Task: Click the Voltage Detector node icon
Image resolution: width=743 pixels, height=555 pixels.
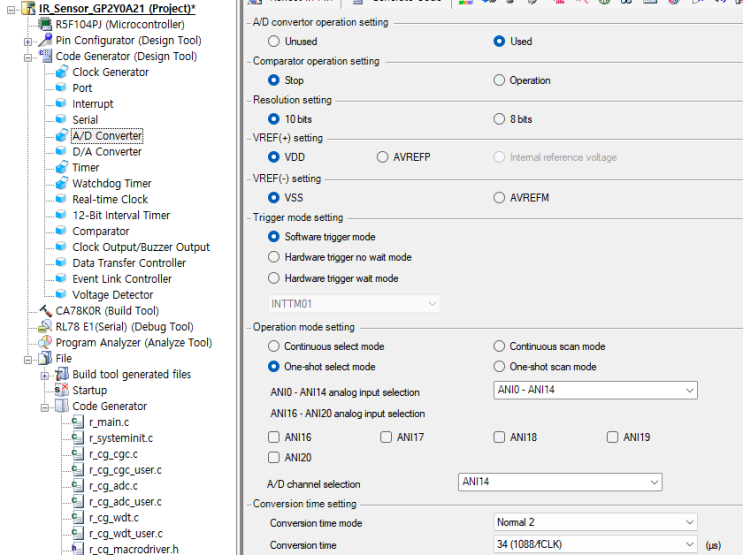Action: point(61,294)
